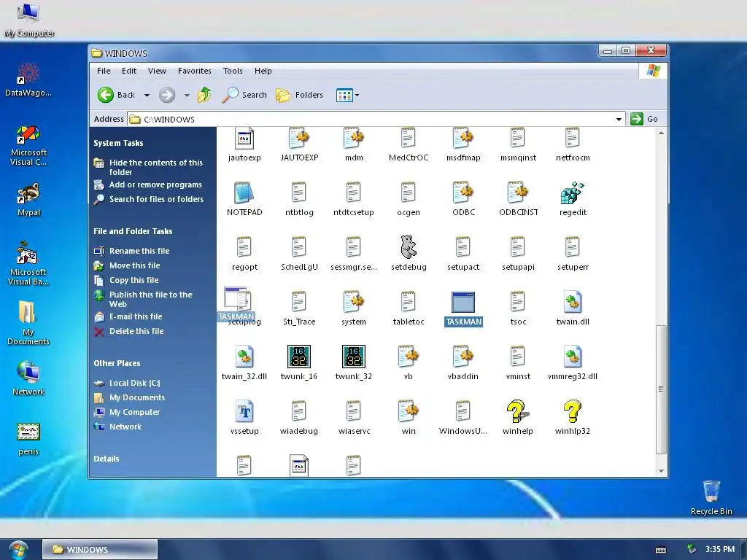Select the setupapi log file icon

click(518, 247)
